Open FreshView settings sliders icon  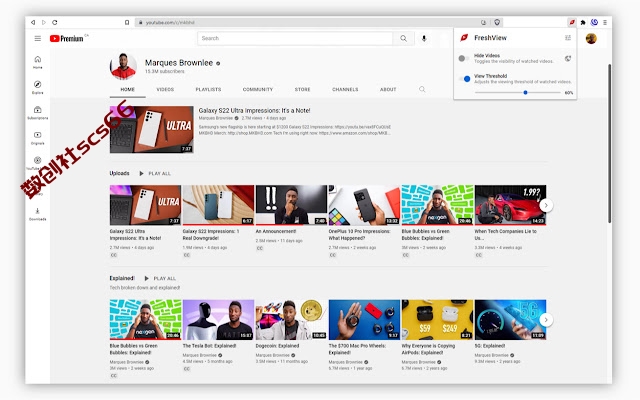point(568,38)
